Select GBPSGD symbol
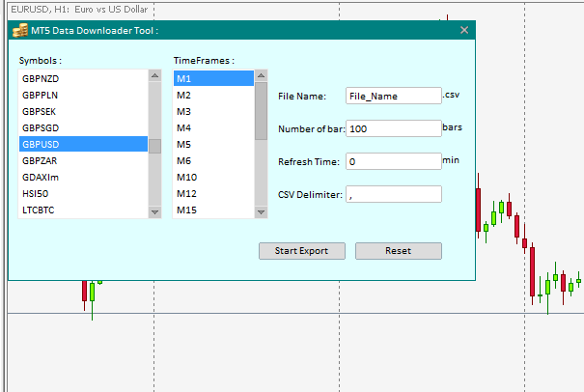The height and width of the screenshot is (392, 584). (83, 127)
